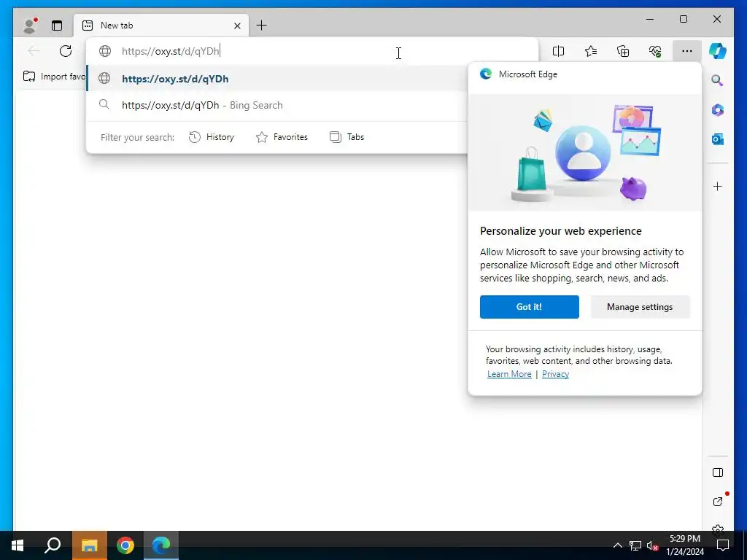The height and width of the screenshot is (560, 747).
Task: Click the Personalize your web experience heading
Action: tap(561, 231)
